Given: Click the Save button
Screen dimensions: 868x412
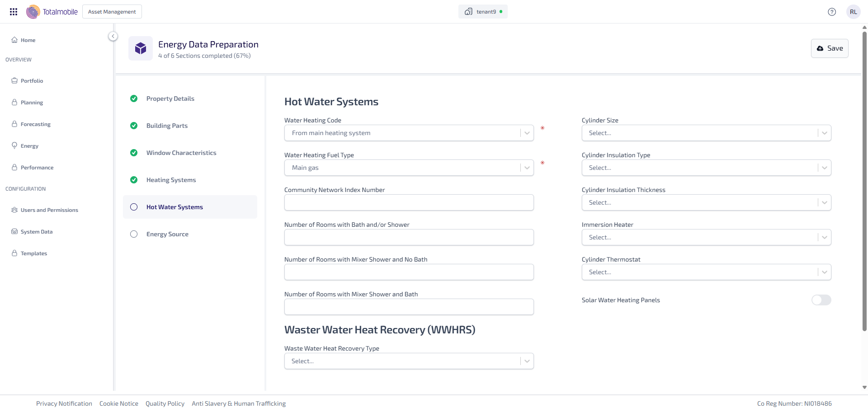Looking at the screenshot, I should coord(830,48).
